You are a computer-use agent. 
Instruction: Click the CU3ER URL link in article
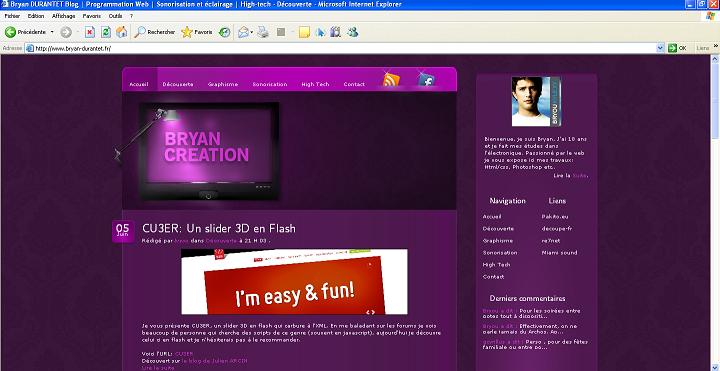(x=184, y=354)
